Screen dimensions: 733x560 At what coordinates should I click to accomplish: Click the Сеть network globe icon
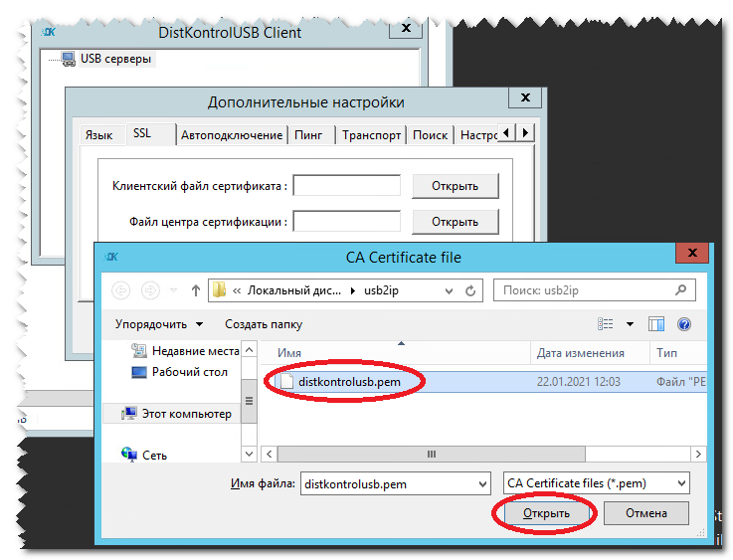129,454
